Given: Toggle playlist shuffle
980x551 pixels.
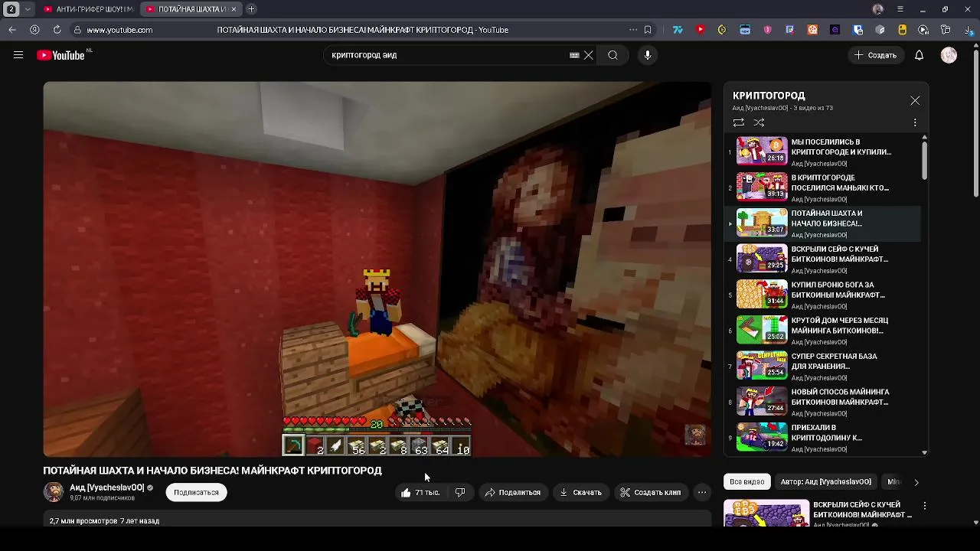Looking at the screenshot, I should [759, 122].
